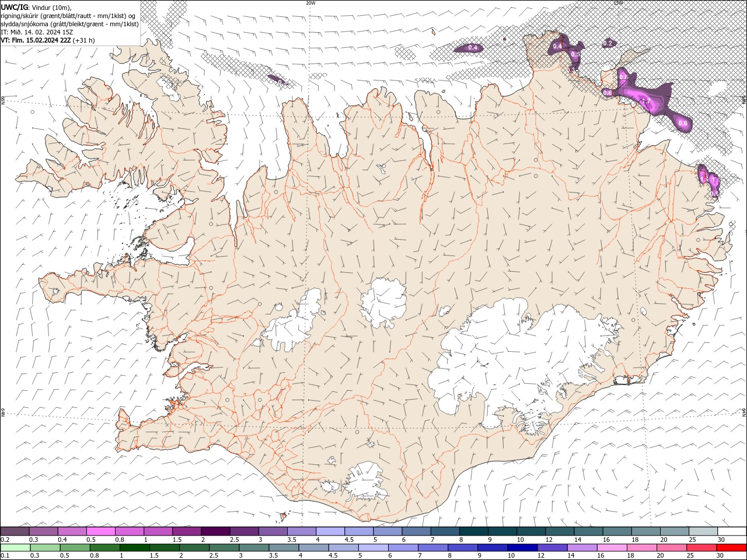This screenshot has width=747, height=560.
Task: Click the '0.2' label on the purple snow scale
Action: pos(5,540)
